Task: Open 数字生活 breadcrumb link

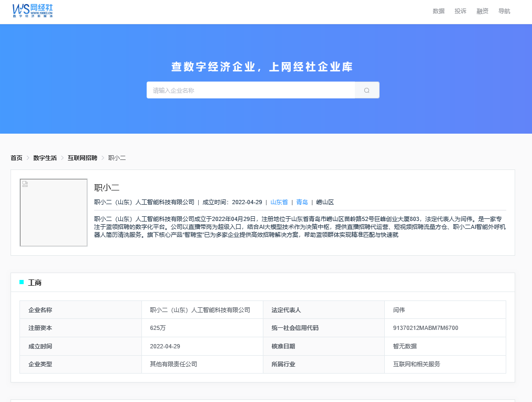Action: pos(45,158)
